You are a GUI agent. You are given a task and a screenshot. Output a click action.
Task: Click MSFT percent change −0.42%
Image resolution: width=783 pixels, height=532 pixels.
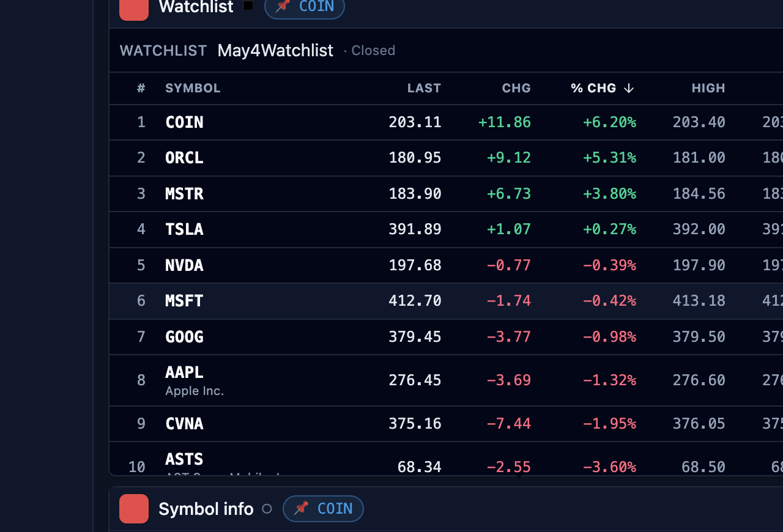609,301
